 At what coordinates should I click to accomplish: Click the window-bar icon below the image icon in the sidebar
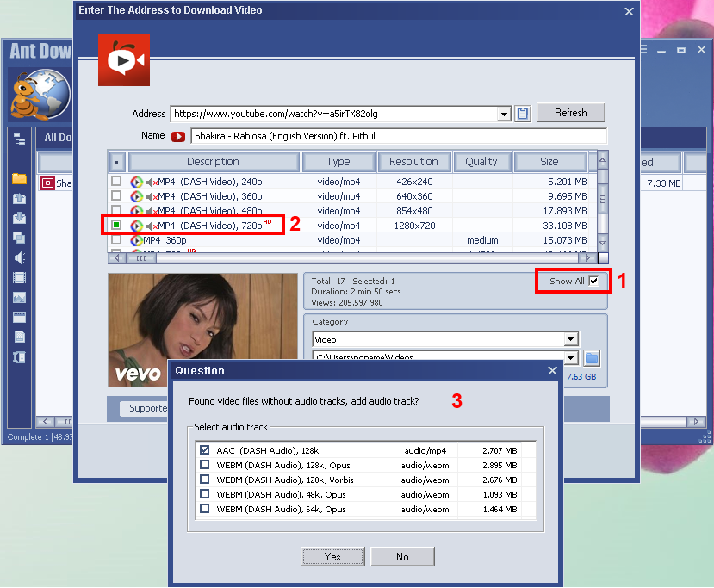[19, 317]
